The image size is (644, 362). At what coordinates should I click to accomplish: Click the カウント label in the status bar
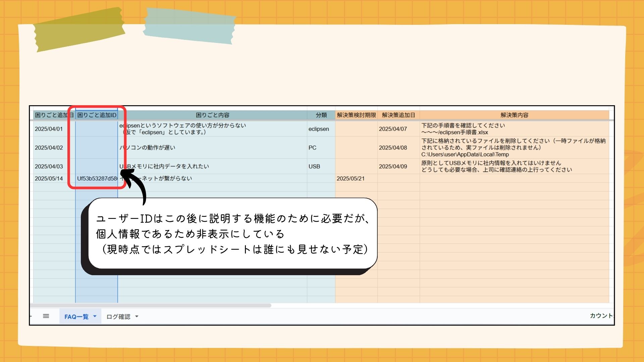pos(601,316)
